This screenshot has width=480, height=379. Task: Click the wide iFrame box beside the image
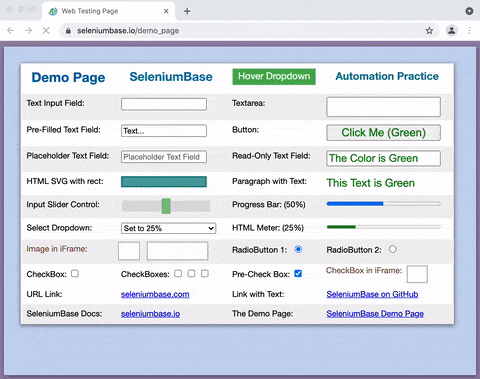177,251
